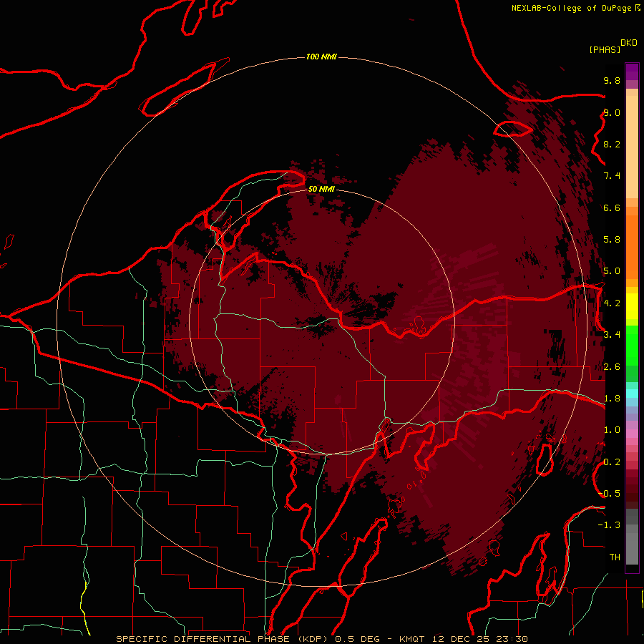Click the 3.4 value on the scale

(x=612, y=335)
